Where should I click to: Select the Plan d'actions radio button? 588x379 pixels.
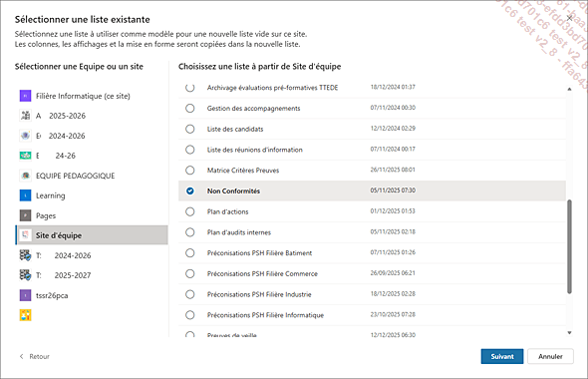click(190, 211)
